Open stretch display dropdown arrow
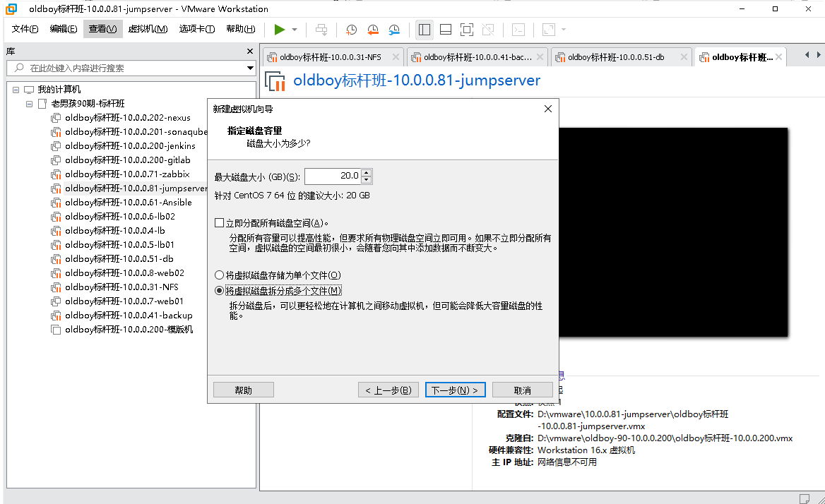The width and height of the screenshot is (825, 504). [564, 30]
